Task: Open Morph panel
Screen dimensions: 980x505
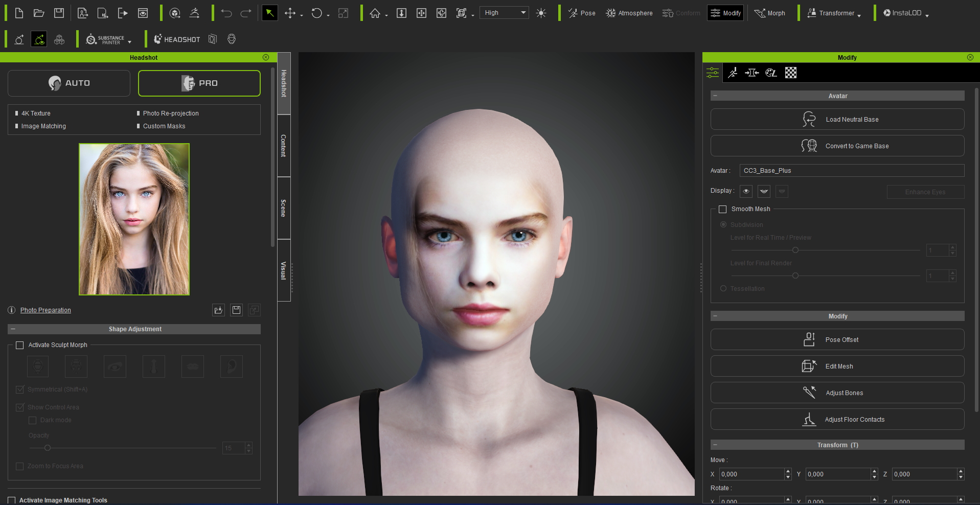Action: click(770, 13)
